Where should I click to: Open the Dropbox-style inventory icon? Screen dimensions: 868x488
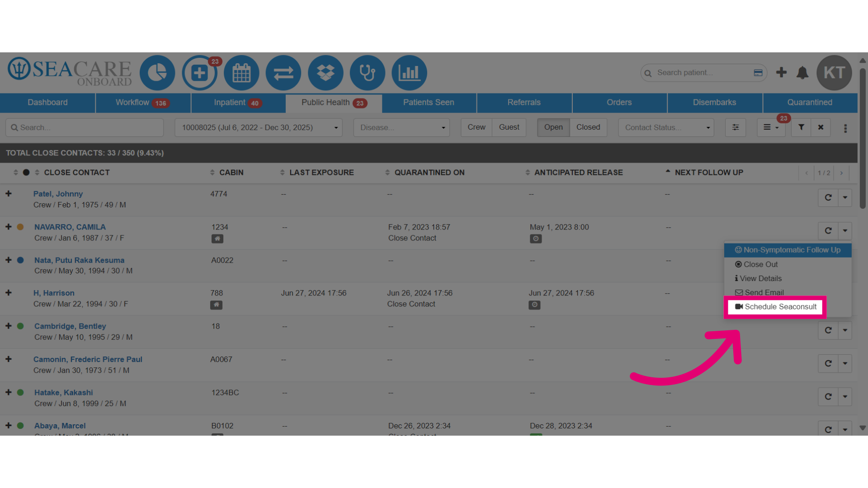[x=325, y=73]
